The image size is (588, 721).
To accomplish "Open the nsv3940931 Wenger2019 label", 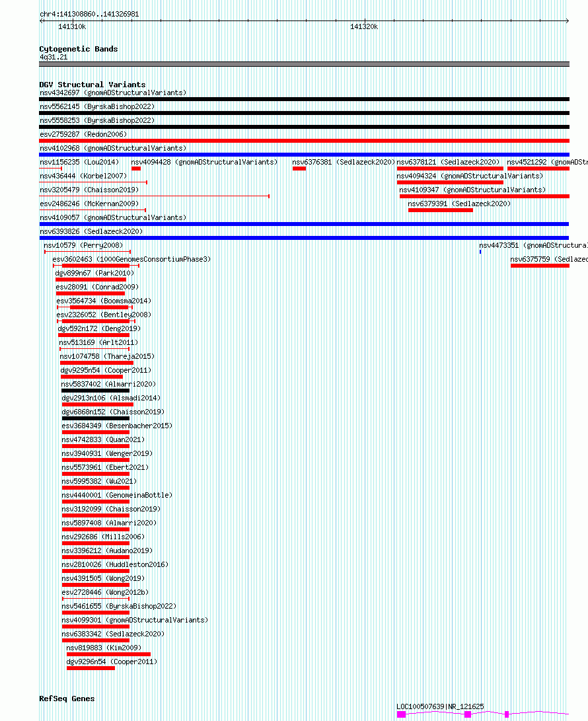I will pyautogui.click(x=107, y=454).
